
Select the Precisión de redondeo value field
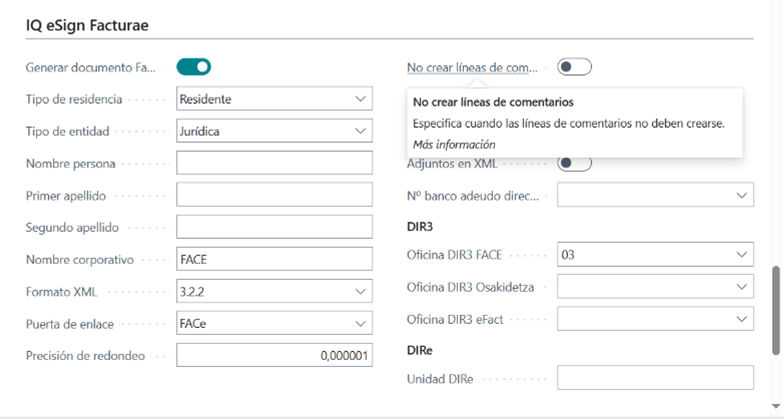274,355
